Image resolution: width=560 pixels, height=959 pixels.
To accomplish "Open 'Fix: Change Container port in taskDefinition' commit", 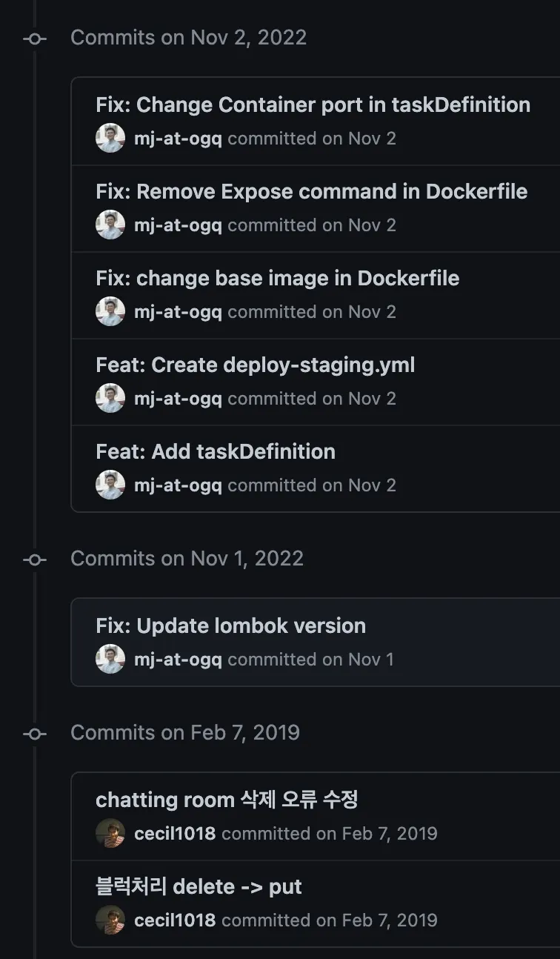I will [x=313, y=105].
